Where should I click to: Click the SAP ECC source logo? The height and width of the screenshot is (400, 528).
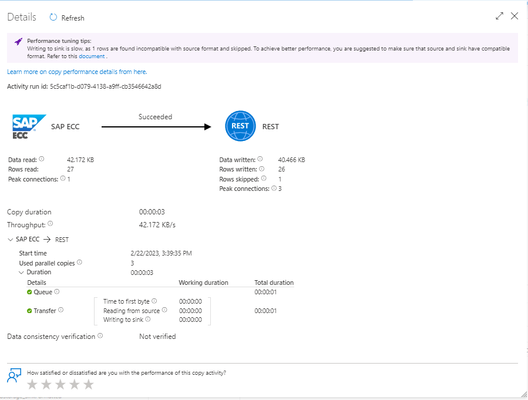[29, 126]
